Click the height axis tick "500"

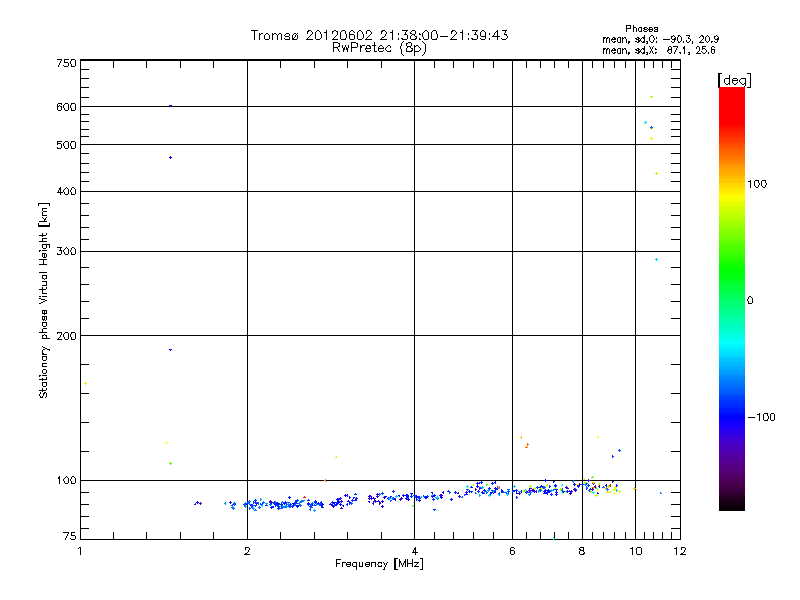66,145
